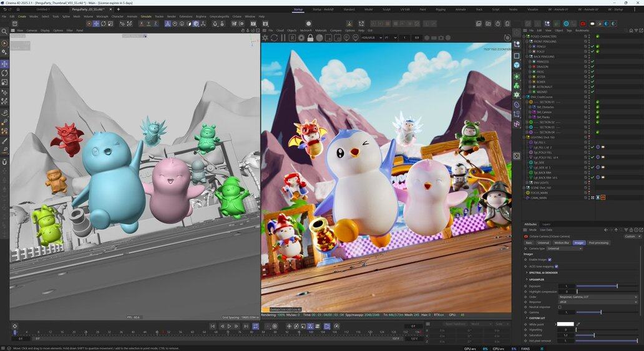The height and width of the screenshot is (351, 644).
Task: Open the Octane menu in menu bar
Action: click(237, 16)
